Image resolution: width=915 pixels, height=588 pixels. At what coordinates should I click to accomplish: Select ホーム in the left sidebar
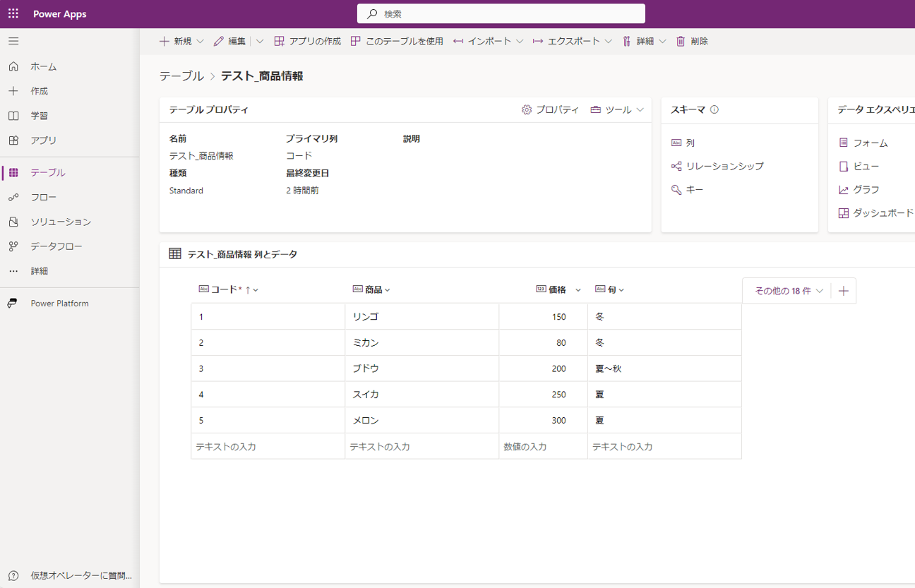42,66
